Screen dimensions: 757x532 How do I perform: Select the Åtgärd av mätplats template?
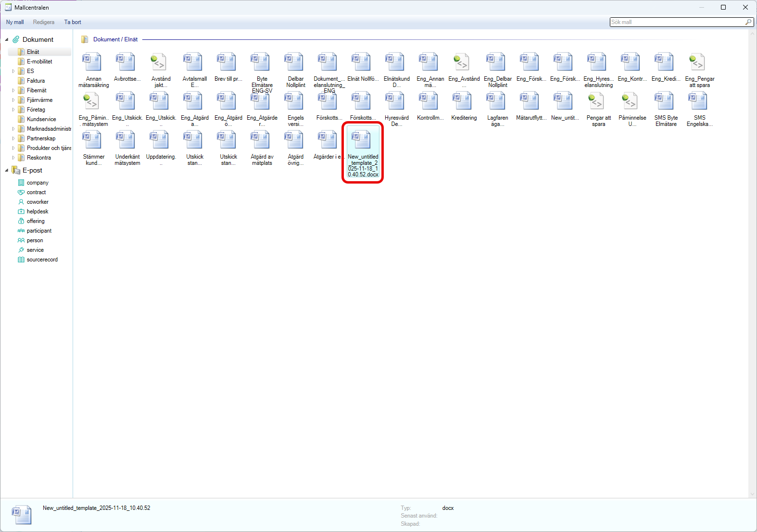pyautogui.click(x=260, y=140)
